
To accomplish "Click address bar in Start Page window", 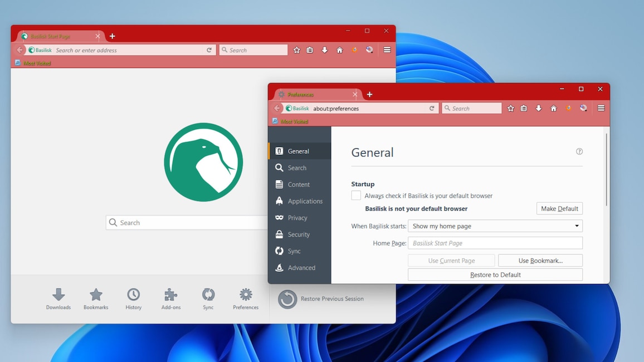I will (x=121, y=50).
